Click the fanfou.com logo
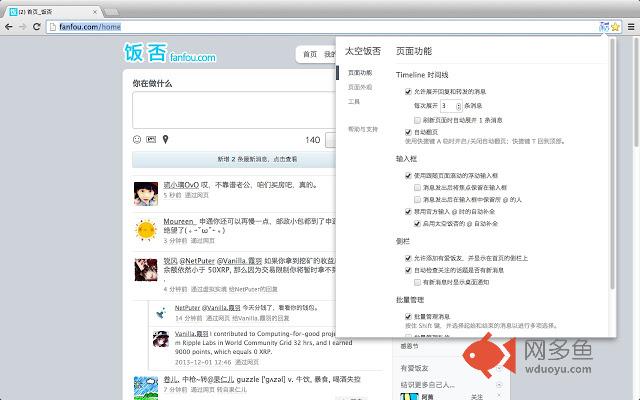 click(168, 52)
